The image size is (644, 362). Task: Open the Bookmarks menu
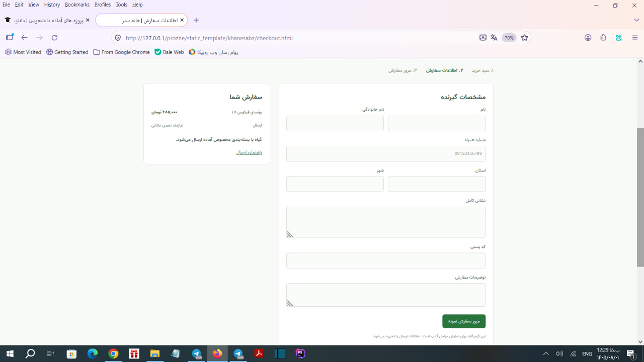pos(77,5)
